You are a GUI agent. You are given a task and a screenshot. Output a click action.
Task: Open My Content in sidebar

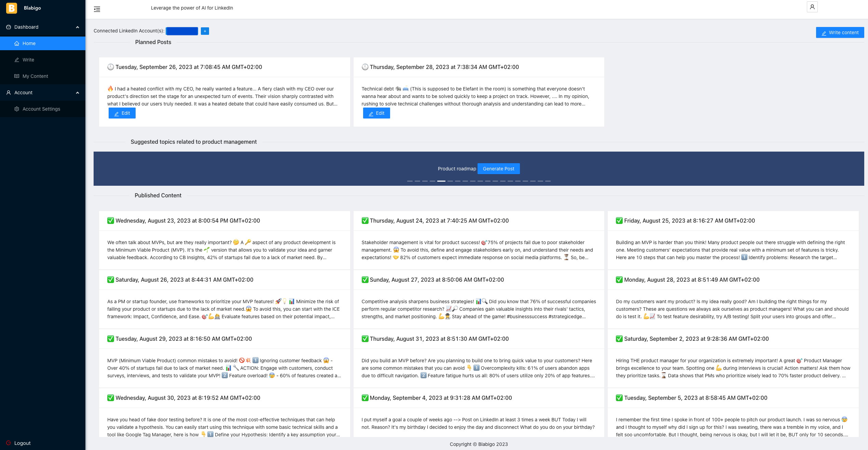(x=43, y=76)
